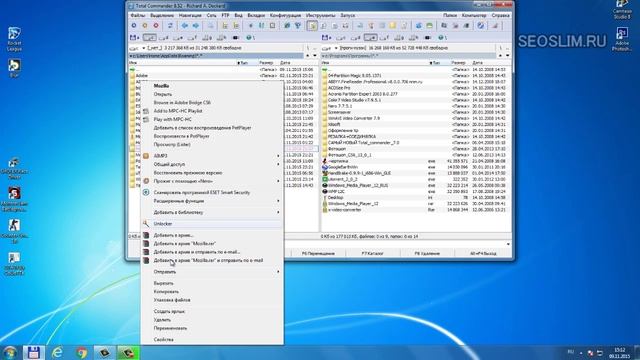Open the command line history dropdown arrow
The image size is (640, 360).
point(508,244)
